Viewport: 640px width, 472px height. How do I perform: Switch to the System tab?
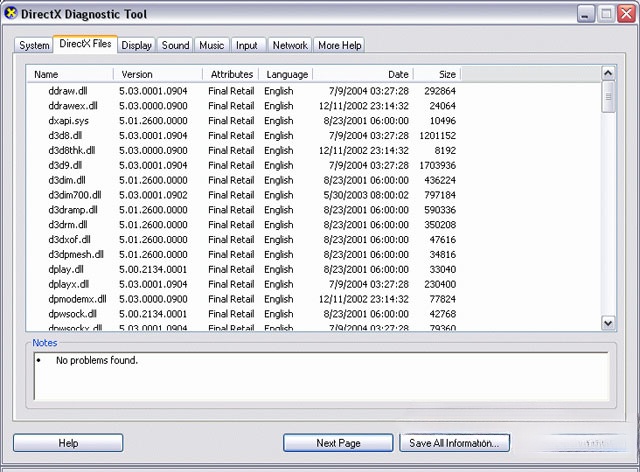point(34,45)
